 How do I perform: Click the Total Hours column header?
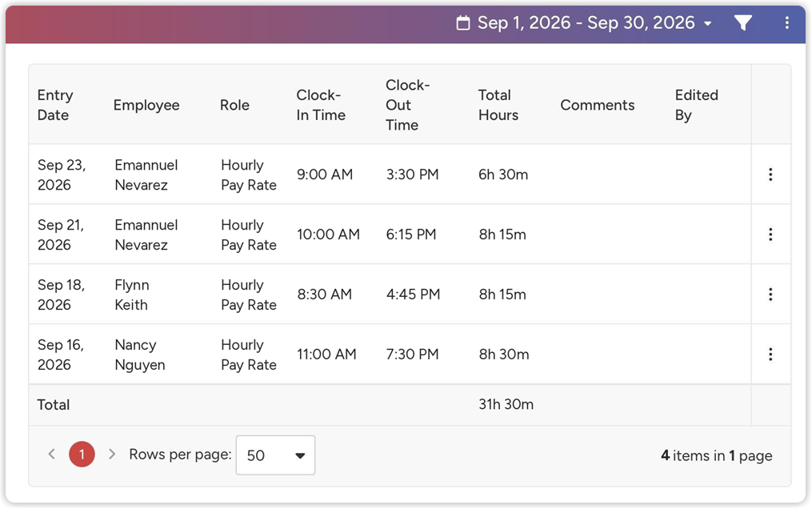pos(498,105)
